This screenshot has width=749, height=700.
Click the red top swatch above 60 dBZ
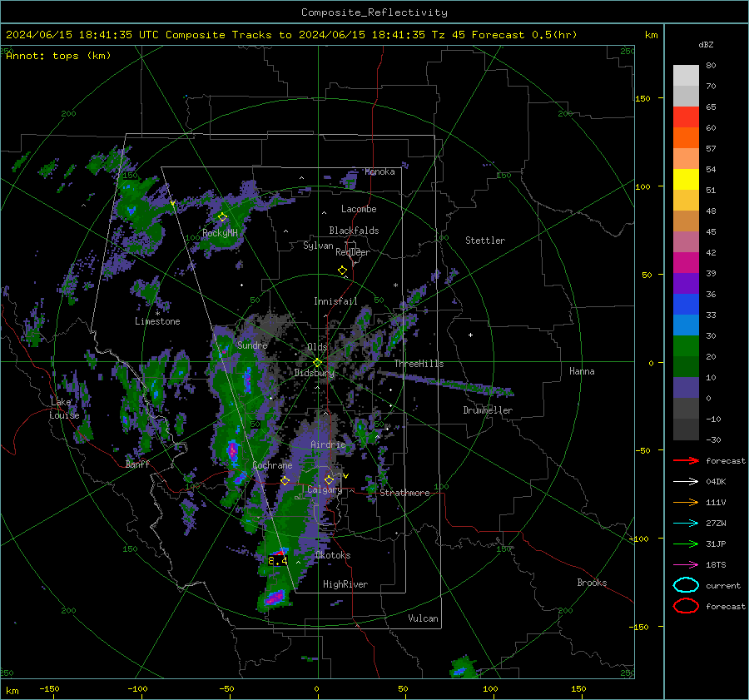pos(686,117)
